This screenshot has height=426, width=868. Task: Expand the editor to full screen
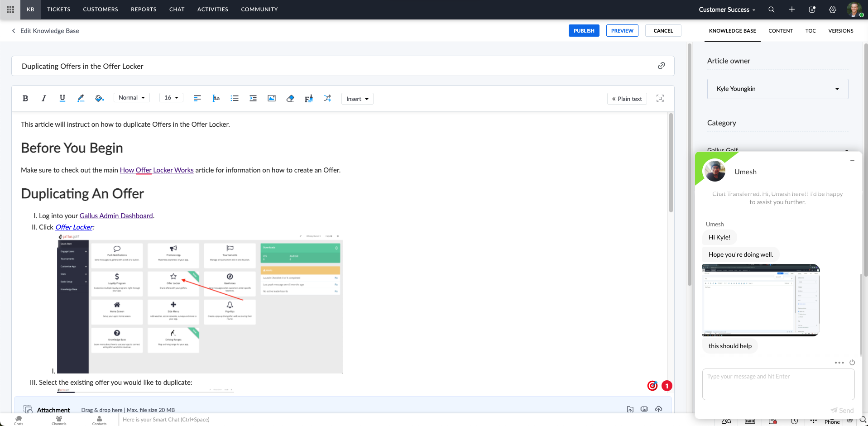tap(660, 98)
